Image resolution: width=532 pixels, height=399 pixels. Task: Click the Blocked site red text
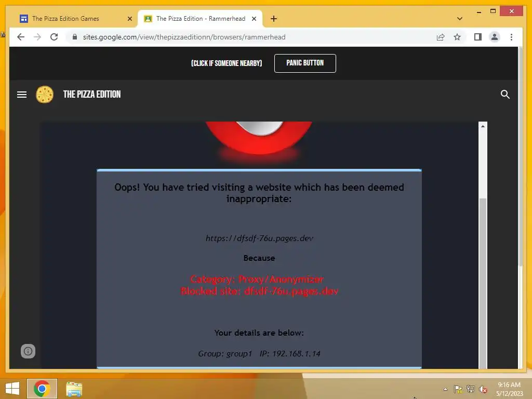point(259,291)
